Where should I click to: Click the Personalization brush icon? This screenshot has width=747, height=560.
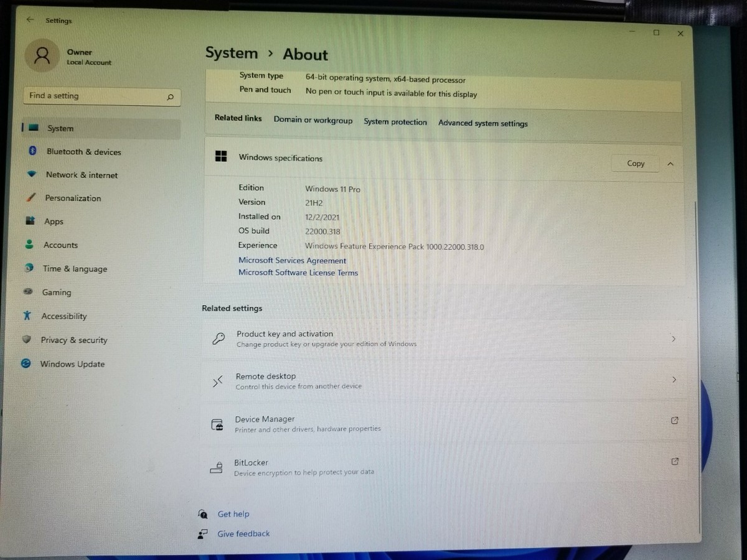[31, 198]
